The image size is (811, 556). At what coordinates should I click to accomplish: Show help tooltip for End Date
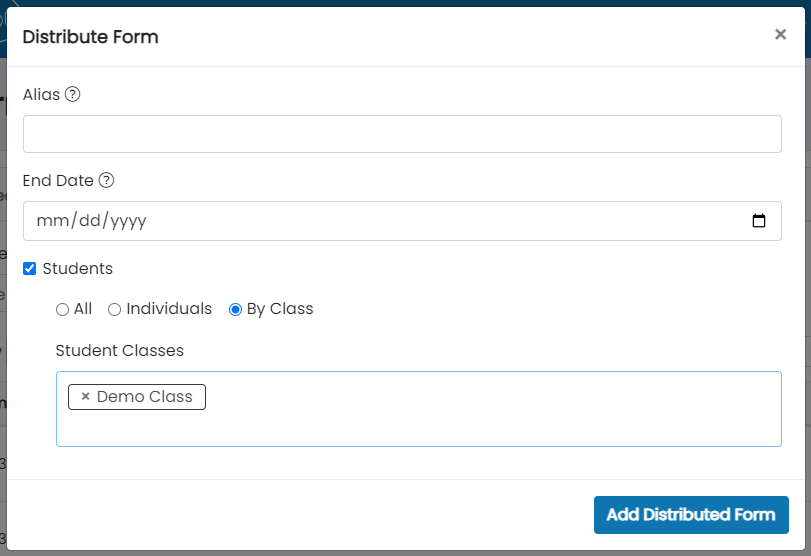click(106, 181)
